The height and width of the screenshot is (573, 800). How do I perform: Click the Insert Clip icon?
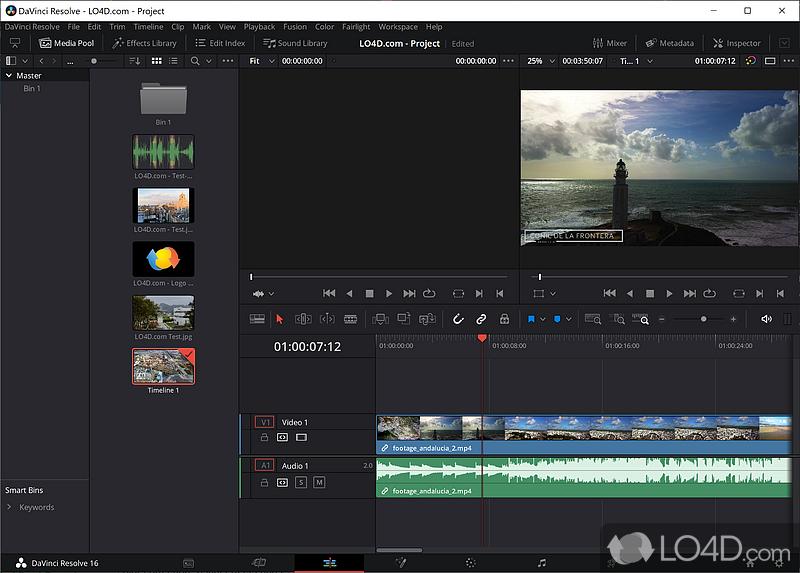click(x=380, y=319)
